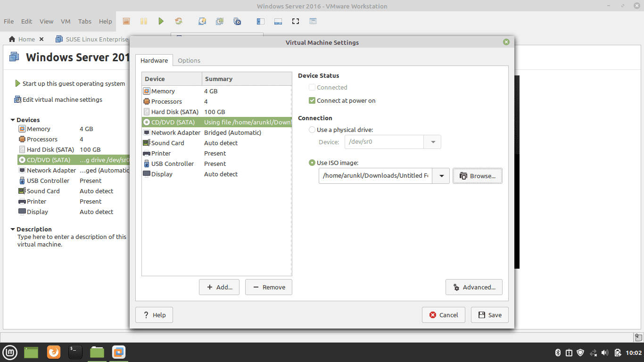The width and height of the screenshot is (644, 362).
Task: Click the Advanced... button
Action: [x=474, y=287]
